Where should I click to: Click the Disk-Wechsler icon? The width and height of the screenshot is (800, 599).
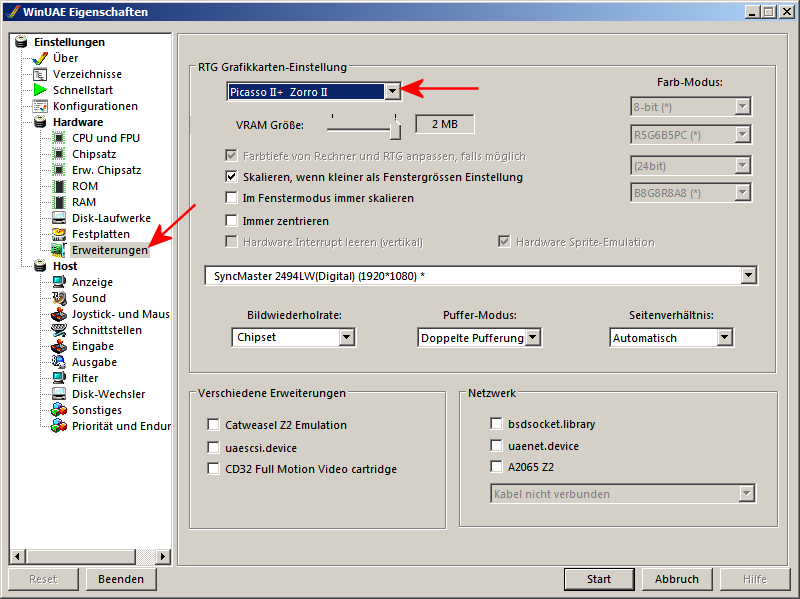click(x=59, y=394)
